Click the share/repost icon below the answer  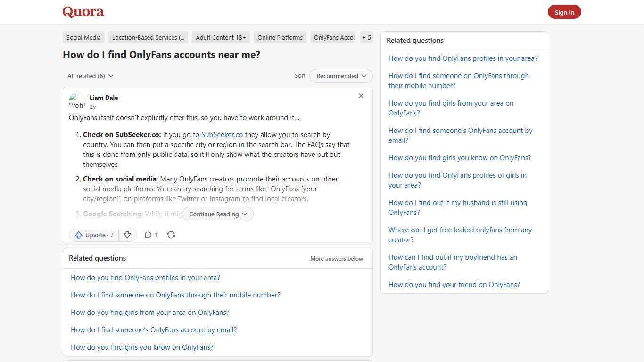(x=171, y=235)
